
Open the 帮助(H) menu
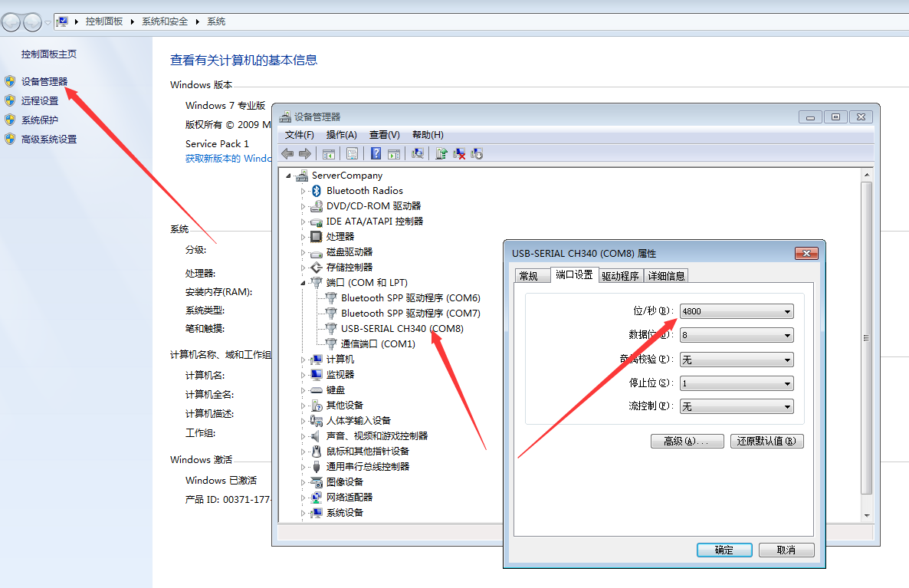[x=428, y=135]
